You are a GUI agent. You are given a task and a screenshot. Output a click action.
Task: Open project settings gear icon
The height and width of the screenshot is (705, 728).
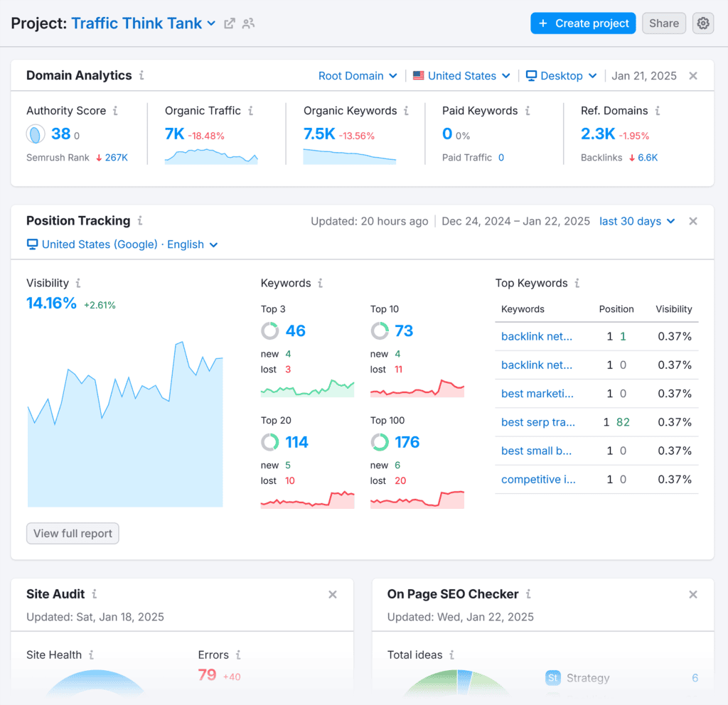(x=702, y=23)
